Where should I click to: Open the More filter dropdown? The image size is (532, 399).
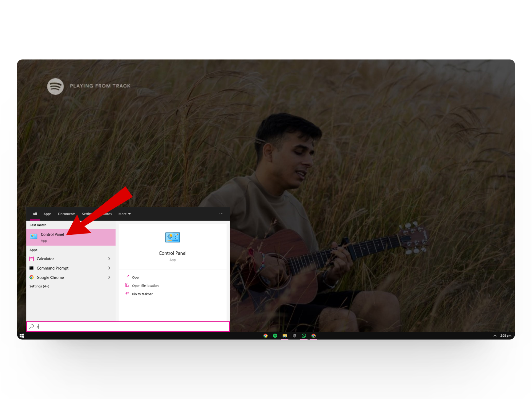pos(124,214)
